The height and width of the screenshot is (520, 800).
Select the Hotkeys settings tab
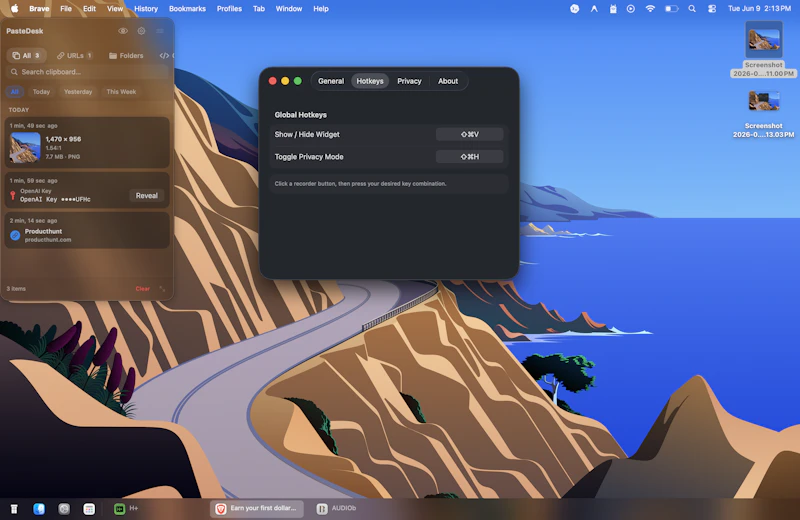coord(370,81)
